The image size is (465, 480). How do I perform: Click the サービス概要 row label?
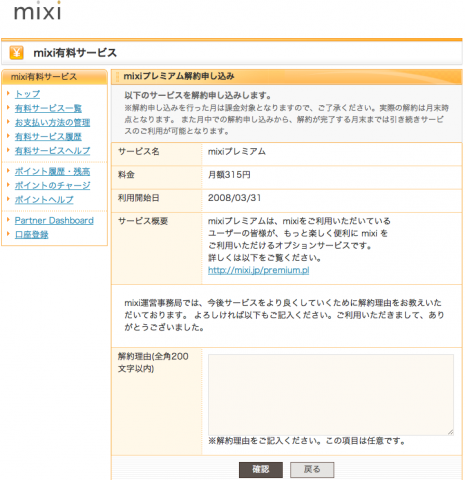(143, 221)
